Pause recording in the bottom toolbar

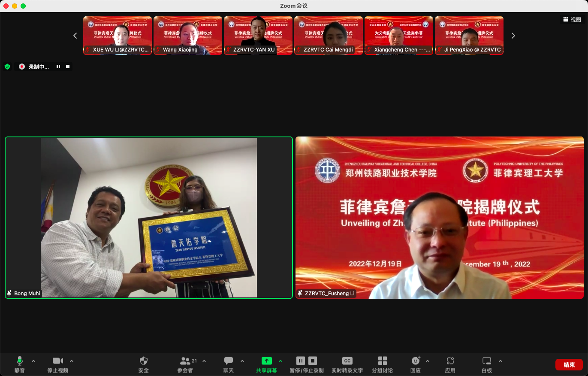(301, 361)
